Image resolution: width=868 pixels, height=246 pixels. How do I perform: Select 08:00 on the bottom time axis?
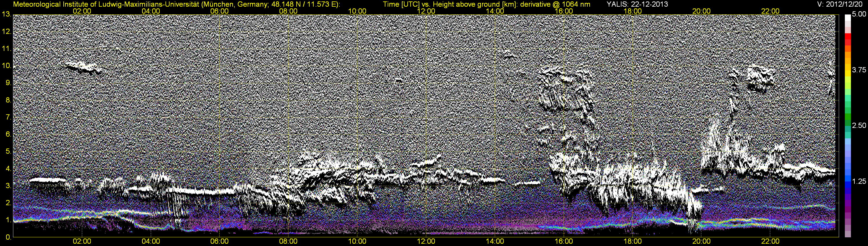tap(288, 241)
